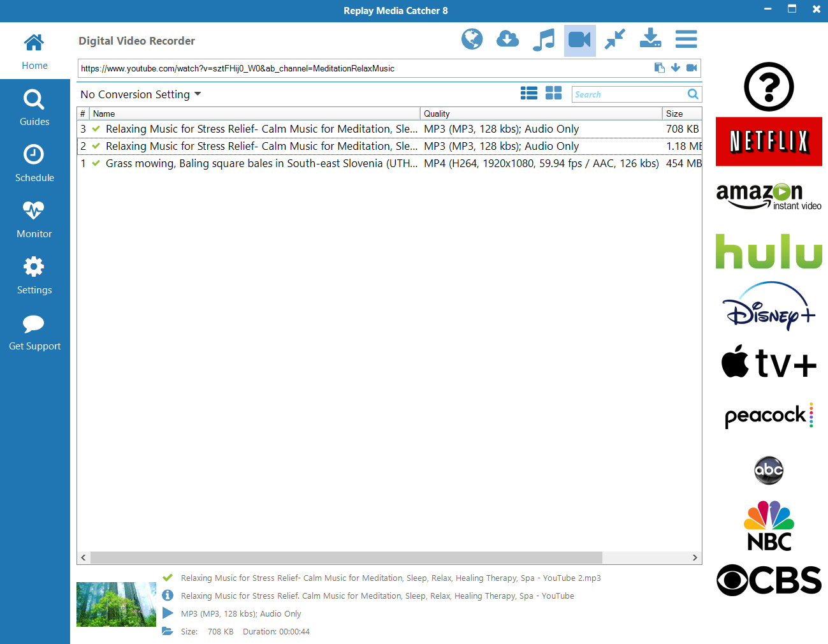Expand the No Conversion Setting dropdown

coord(140,94)
